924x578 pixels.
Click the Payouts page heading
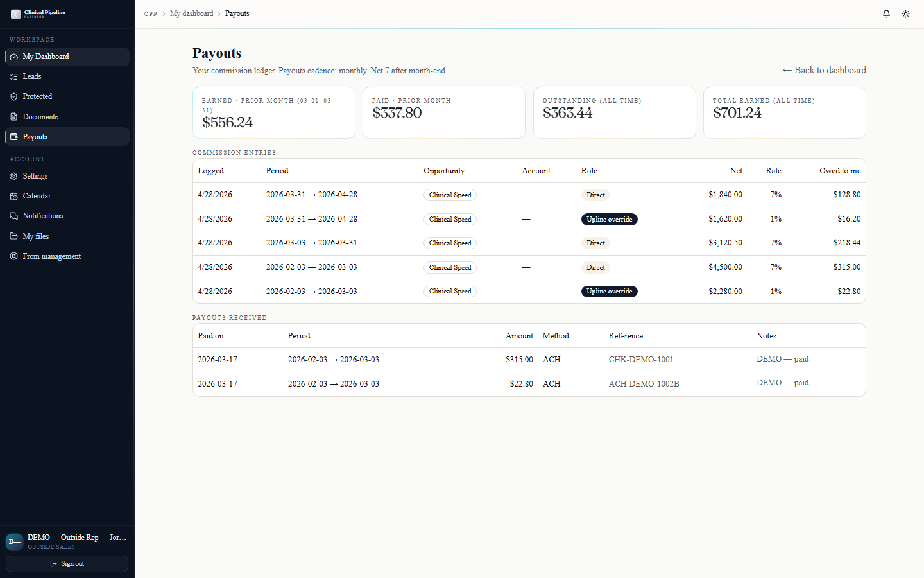(217, 53)
